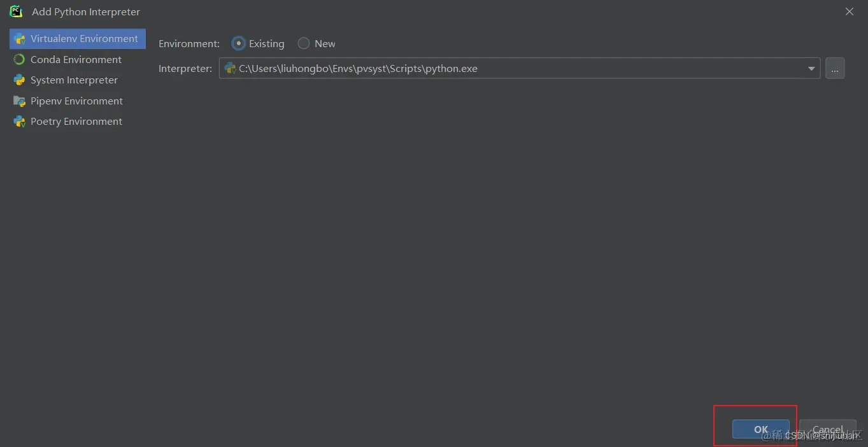868x447 pixels.
Task: Click the Python icon in the interpreter field
Action: tap(230, 68)
